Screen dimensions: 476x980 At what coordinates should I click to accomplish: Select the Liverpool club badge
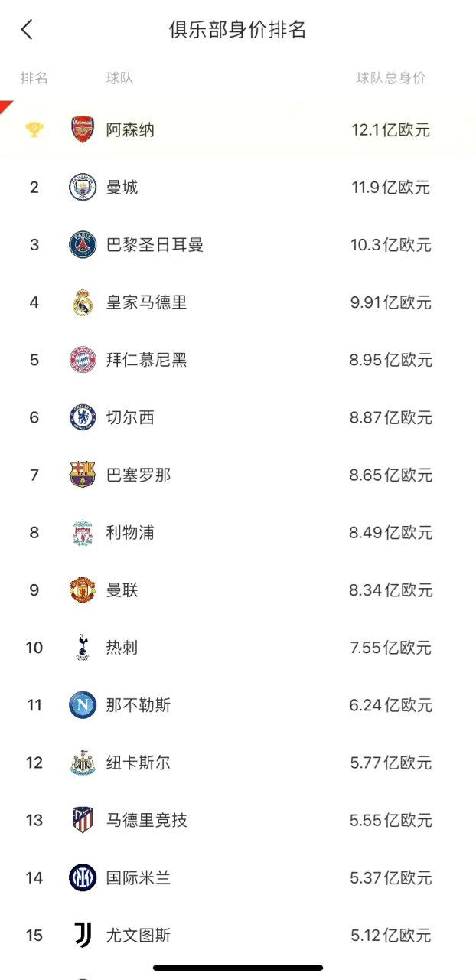click(x=83, y=532)
